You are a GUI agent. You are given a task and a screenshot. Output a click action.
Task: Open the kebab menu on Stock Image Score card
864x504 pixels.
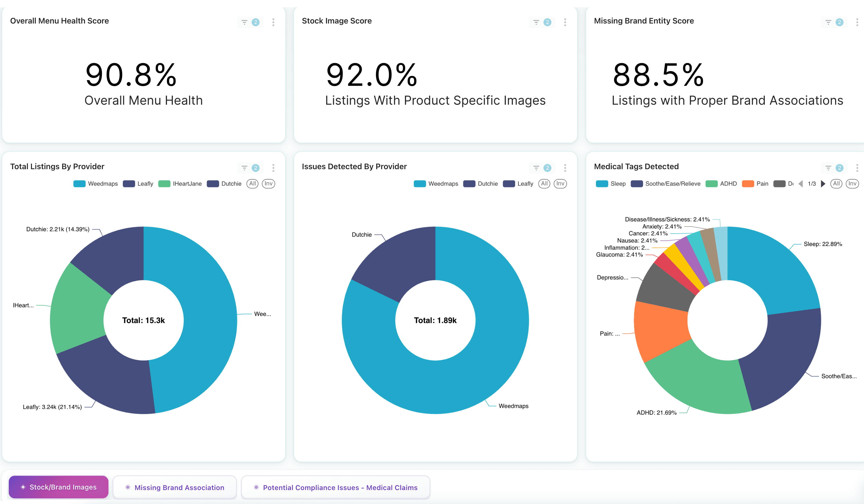pos(565,22)
